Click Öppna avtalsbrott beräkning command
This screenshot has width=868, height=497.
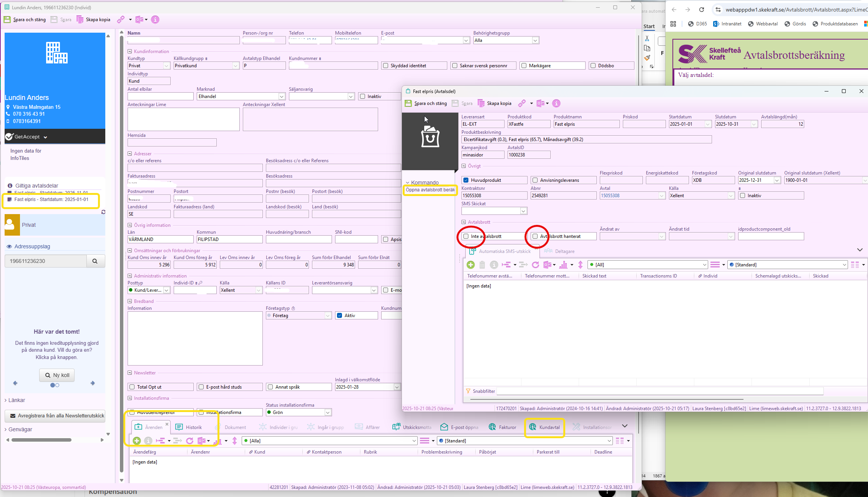coord(430,190)
